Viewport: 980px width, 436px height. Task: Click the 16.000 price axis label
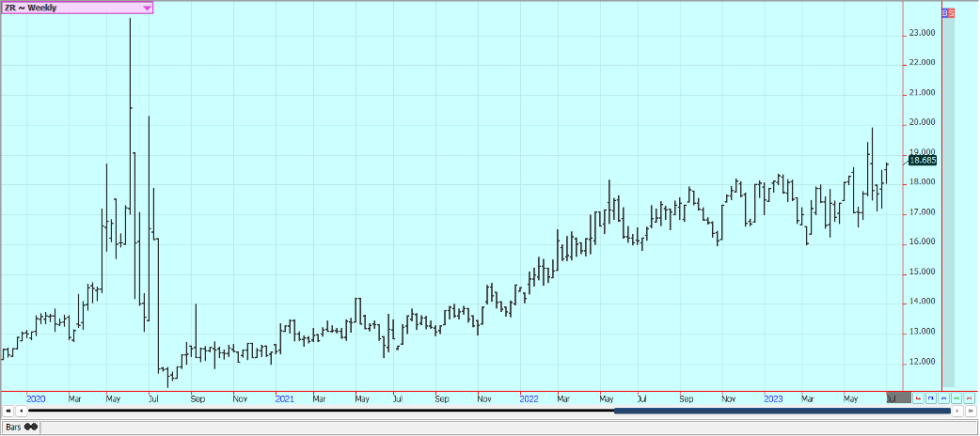click(x=923, y=241)
